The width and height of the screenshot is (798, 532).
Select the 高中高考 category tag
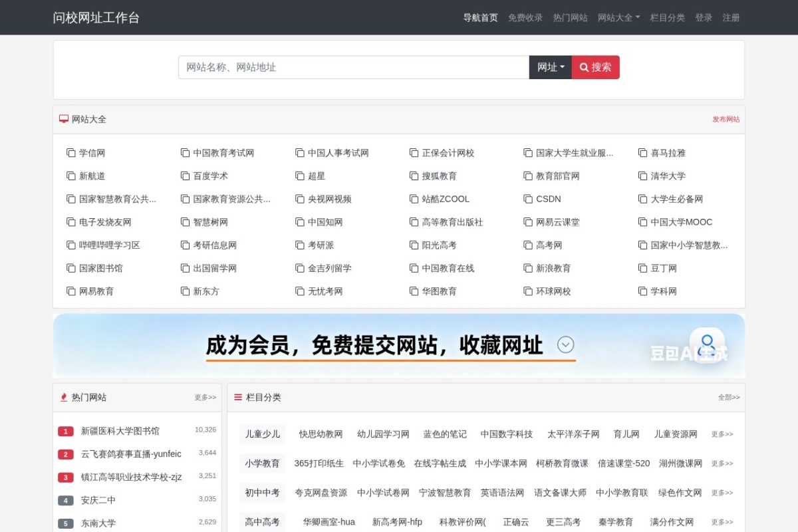pyautogui.click(x=262, y=522)
